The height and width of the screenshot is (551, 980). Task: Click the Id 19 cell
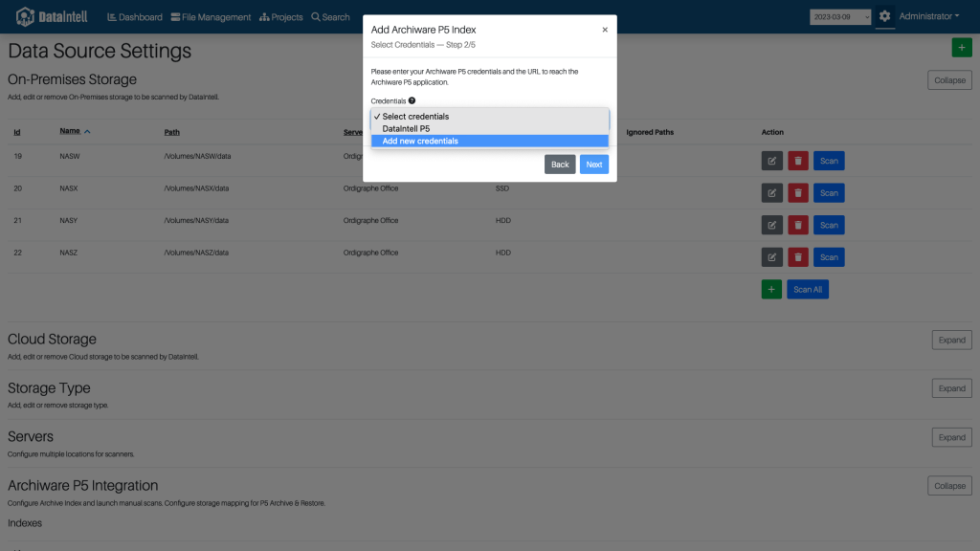[x=17, y=156]
